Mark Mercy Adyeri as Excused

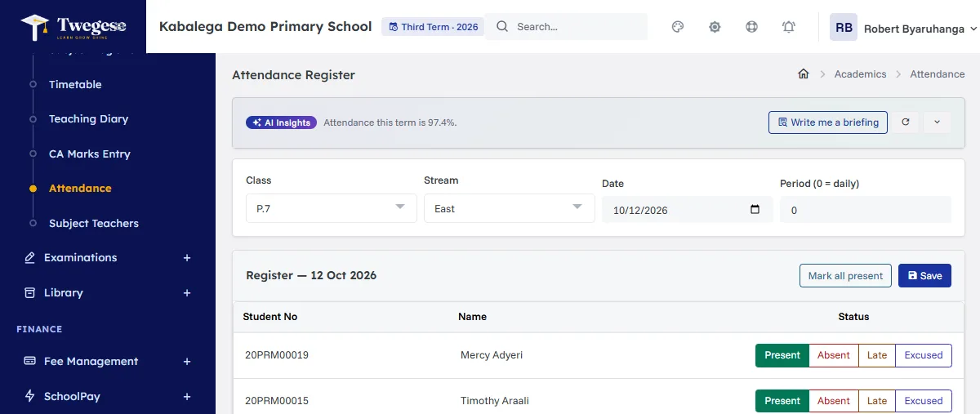pos(924,355)
